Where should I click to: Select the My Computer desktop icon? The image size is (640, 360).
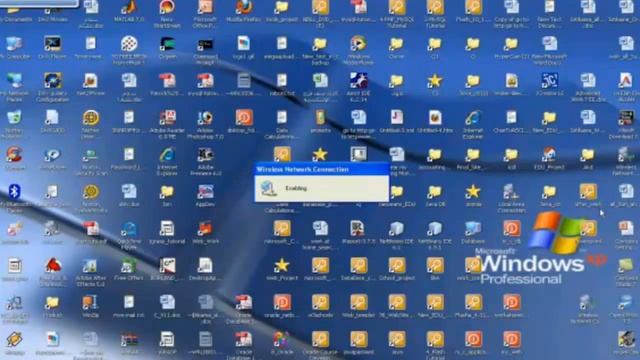point(14,44)
